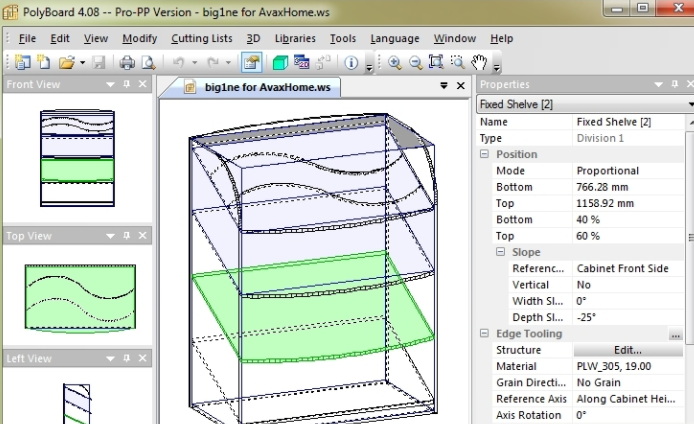
Task: Toggle the Properties panel toolbar button
Action: [251, 62]
